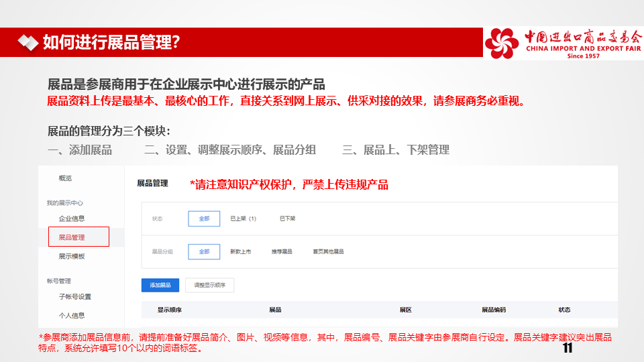Click the 调整显示顺序 button
The height and width of the screenshot is (362, 644).
[209, 285]
